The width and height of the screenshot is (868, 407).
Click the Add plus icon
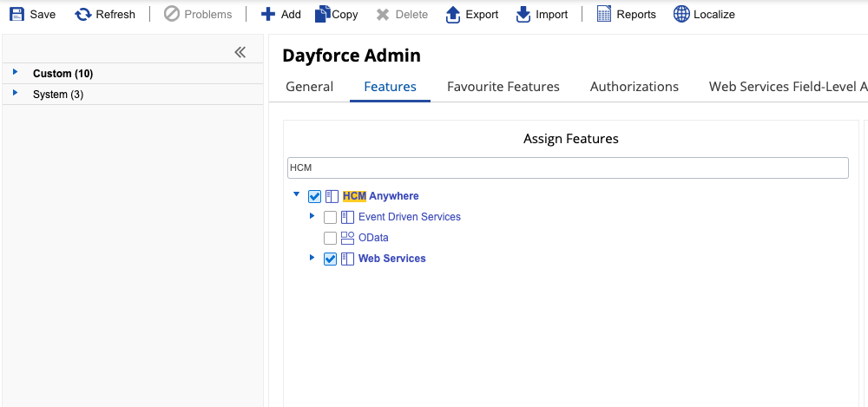(268, 14)
